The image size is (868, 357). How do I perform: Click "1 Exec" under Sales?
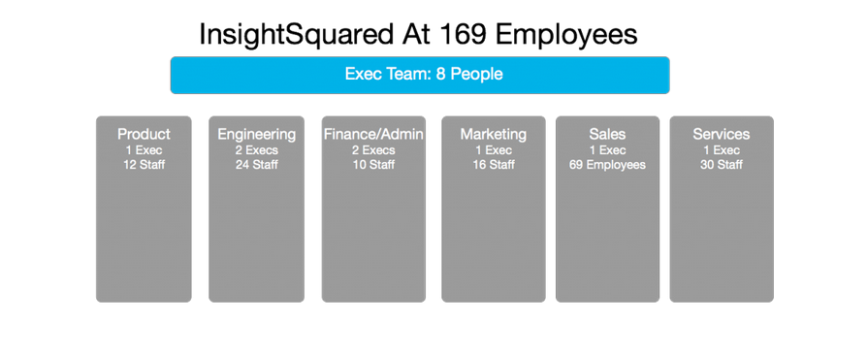click(x=607, y=150)
